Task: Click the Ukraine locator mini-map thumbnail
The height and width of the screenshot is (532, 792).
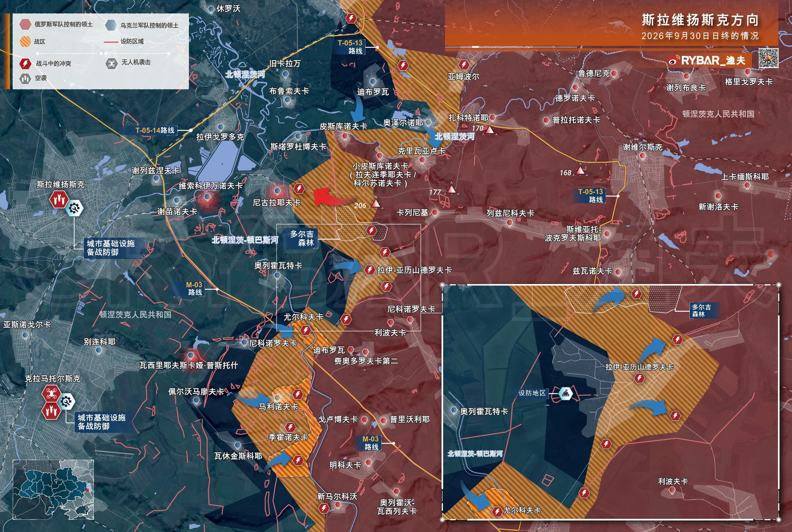Action: [53, 490]
